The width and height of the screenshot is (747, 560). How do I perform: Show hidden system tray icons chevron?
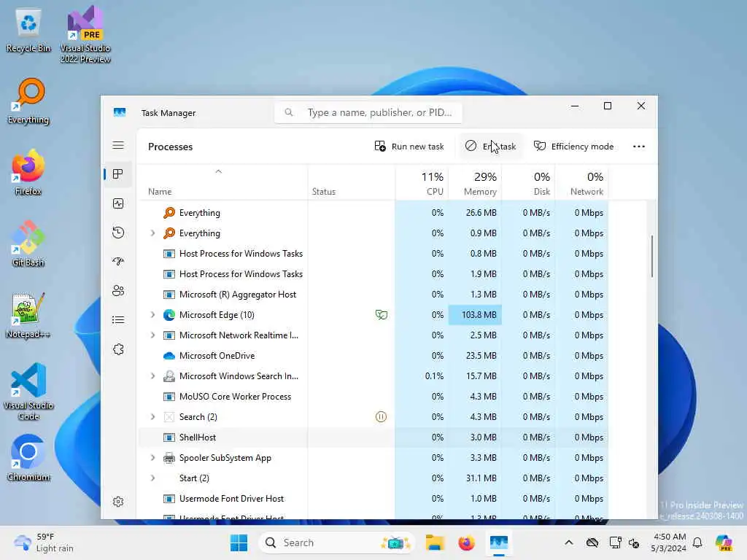569,542
